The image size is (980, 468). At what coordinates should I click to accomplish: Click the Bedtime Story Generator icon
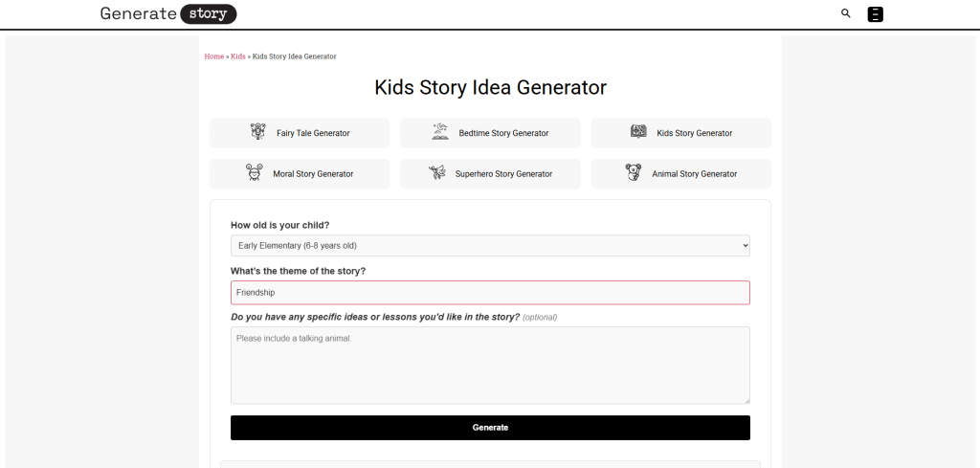coord(440,132)
